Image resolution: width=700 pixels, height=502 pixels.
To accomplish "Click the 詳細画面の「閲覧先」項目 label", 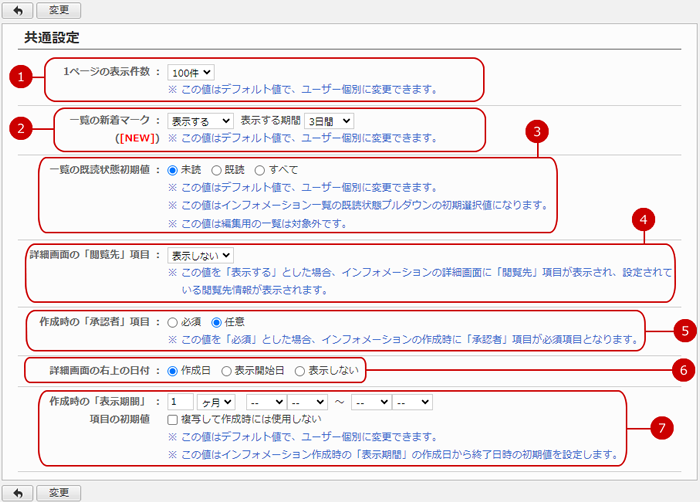I will pyautogui.click(x=90, y=255).
